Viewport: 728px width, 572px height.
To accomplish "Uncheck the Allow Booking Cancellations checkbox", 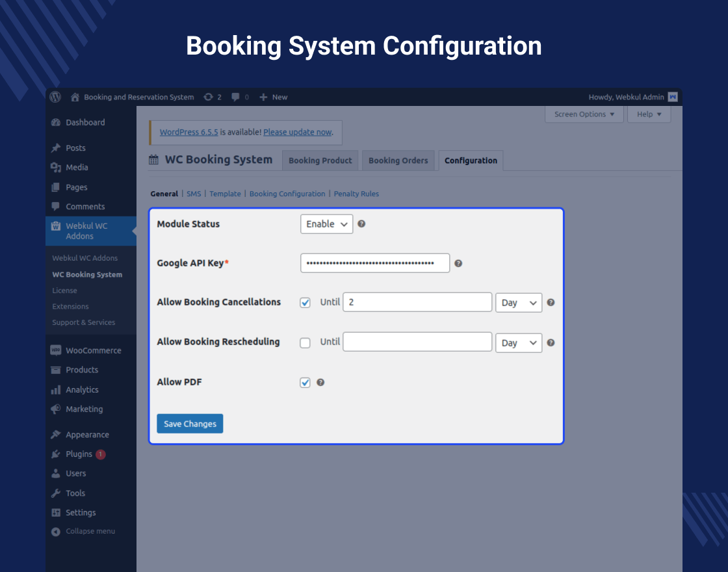I will pos(305,303).
